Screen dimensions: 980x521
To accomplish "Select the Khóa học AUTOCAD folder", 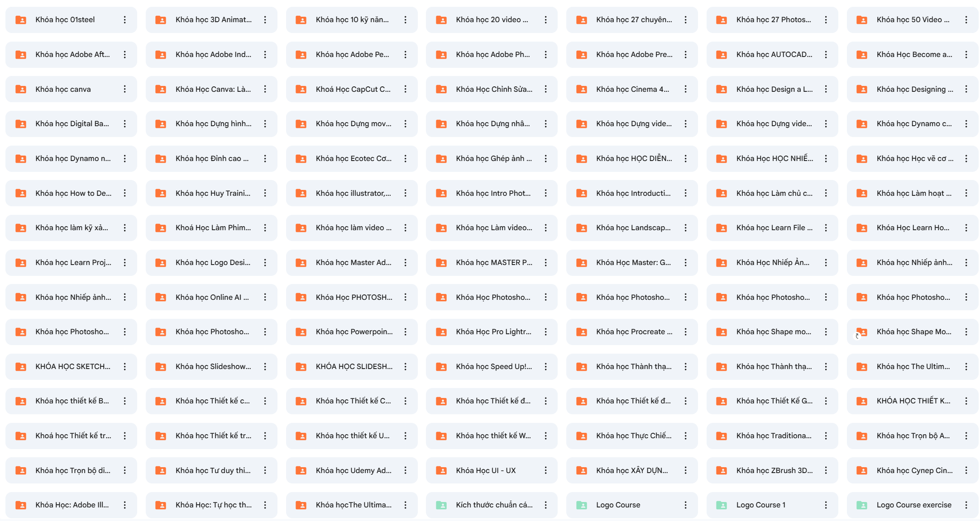I will 772,54.
